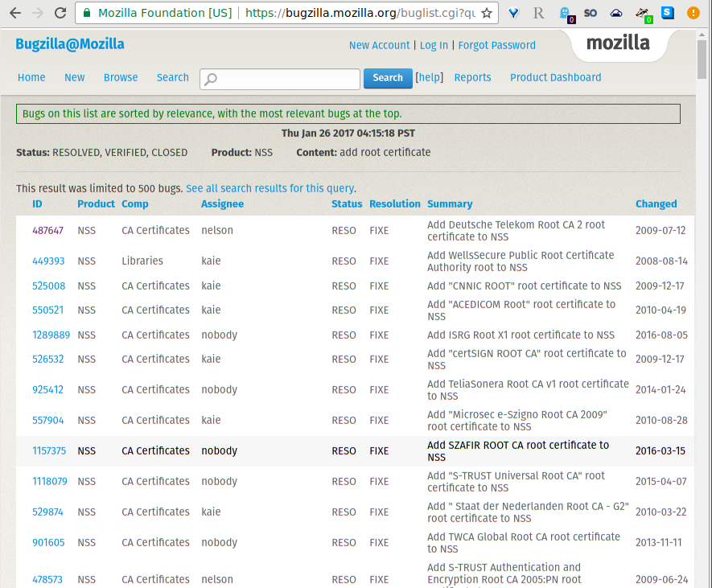Screen dimensions: 712x588
Task: Open bug 901605
Action: [48, 543]
